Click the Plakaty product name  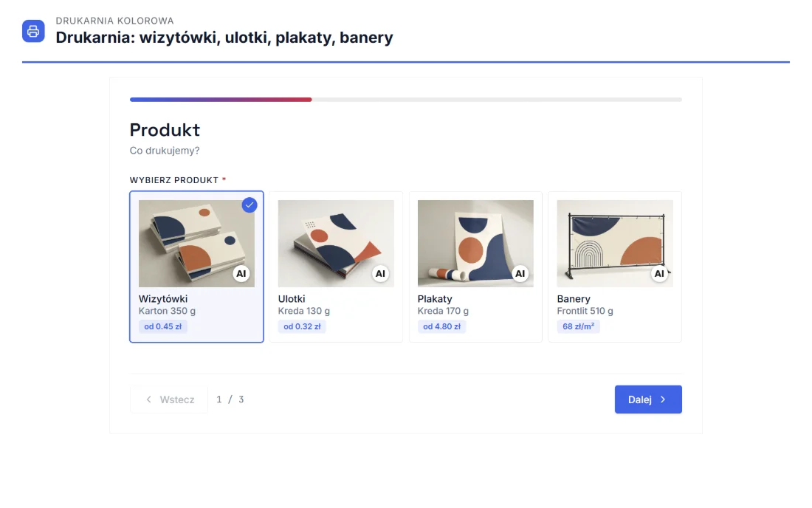click(435, 299)
